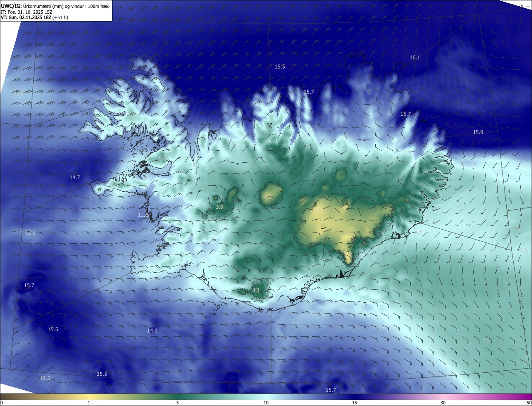The width and height of the screenshot is (532, 406).
Task: Click the 9.9 value label
Action: point(418,231)
